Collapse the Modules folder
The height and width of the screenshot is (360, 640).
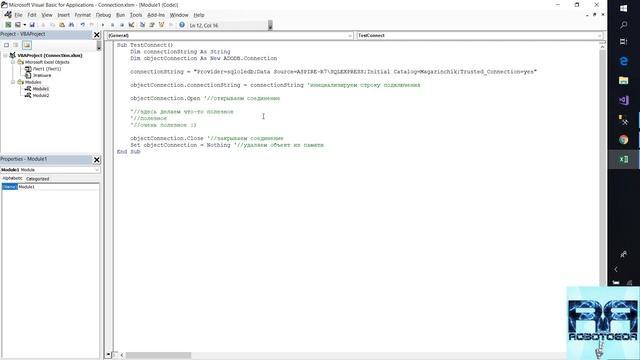13,82
